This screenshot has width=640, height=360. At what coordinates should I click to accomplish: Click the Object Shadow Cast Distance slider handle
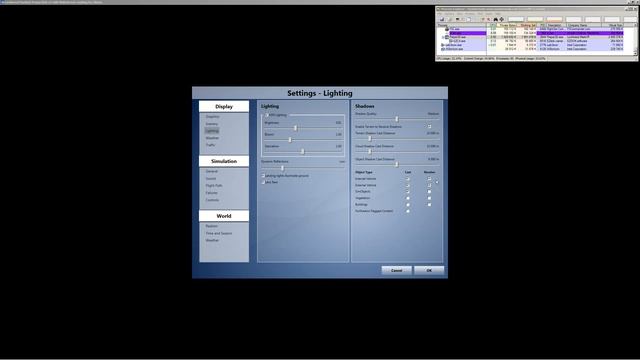(396, 164)
